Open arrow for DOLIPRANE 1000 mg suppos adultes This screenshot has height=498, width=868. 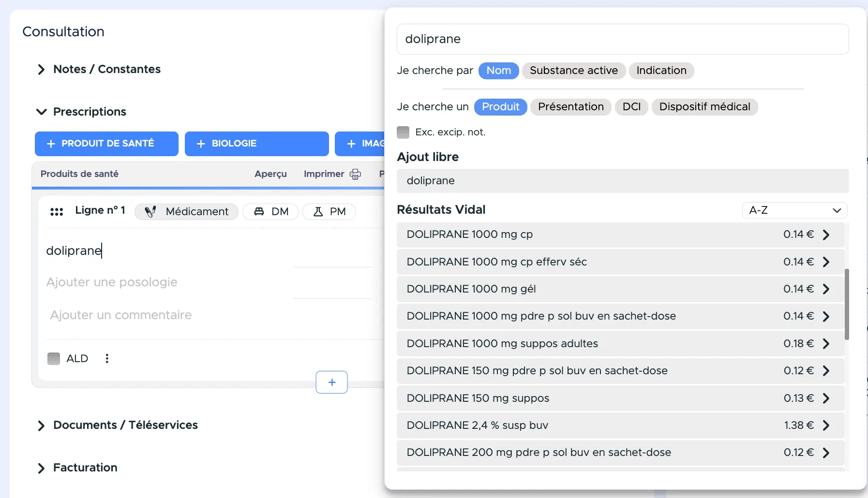click(826, 343)
